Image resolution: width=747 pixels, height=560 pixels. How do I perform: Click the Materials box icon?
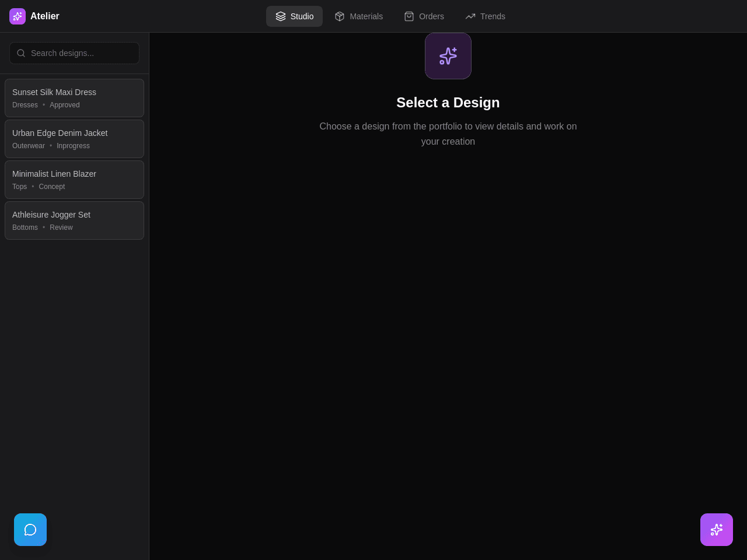(x=340, y=16)
